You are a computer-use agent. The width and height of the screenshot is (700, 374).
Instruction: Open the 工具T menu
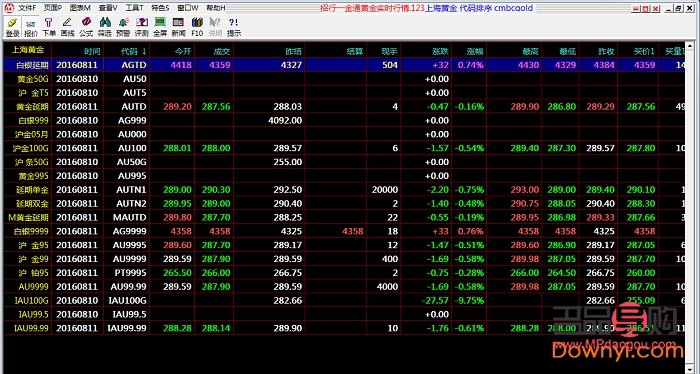pos(134,8)
